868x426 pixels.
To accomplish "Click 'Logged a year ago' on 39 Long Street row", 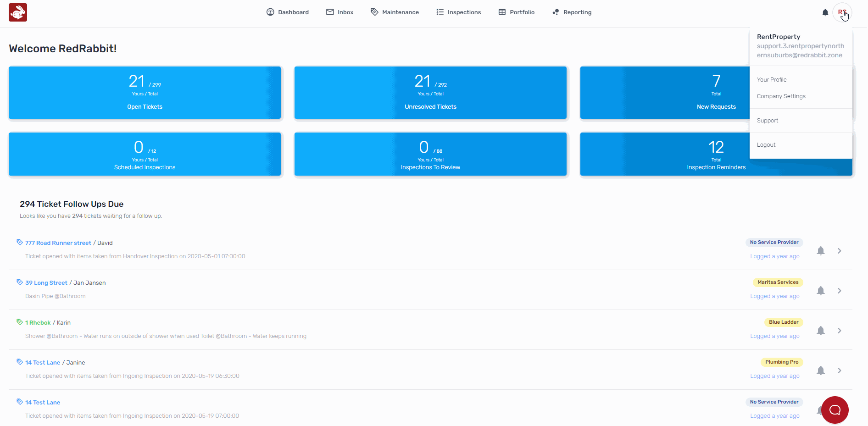I will (x=775, y=296).
